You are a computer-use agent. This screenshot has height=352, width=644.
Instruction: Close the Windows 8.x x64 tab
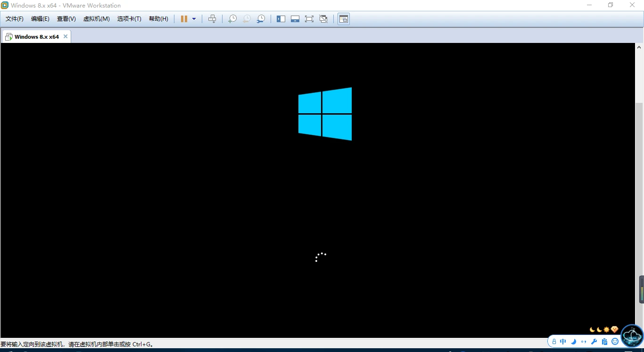tap(66, 36)
